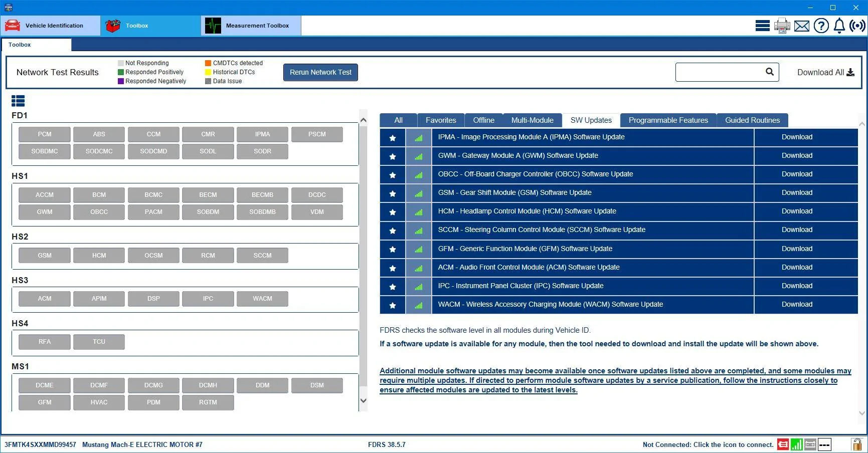This screenshot has width=868, height=453.
Task: Favorite star for GSM software update
Action: (393, 193)
